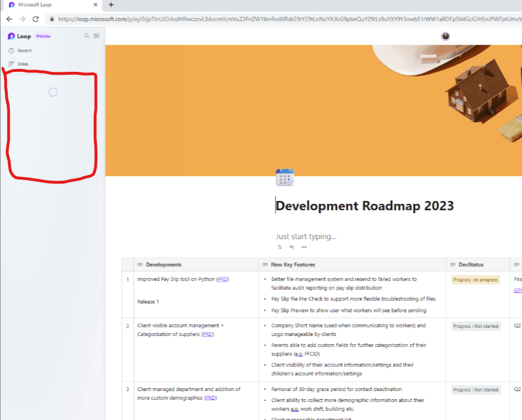Click 'Company Short Name' bullet text
Viewport: 522px width, 420px height.
coord(348,330)
